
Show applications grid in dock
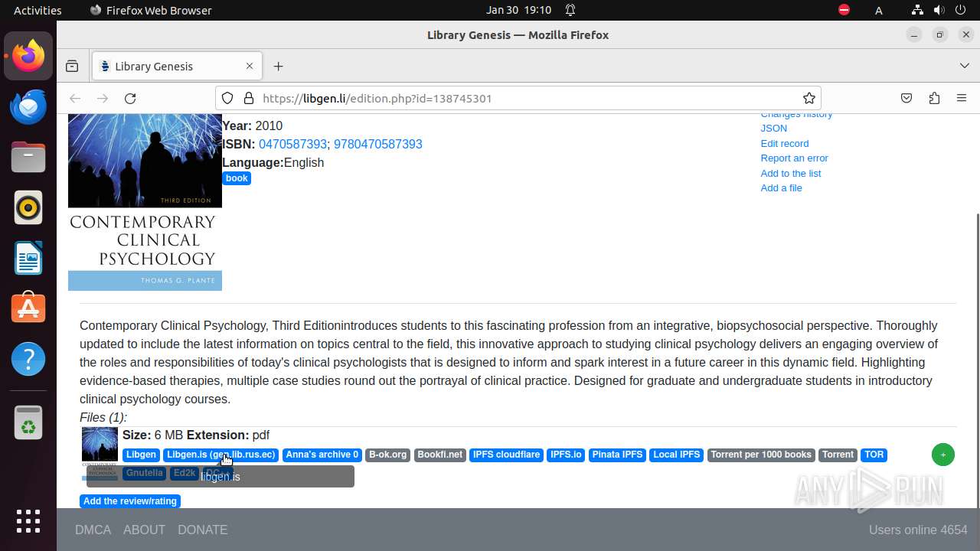click(x=28, y=521)
